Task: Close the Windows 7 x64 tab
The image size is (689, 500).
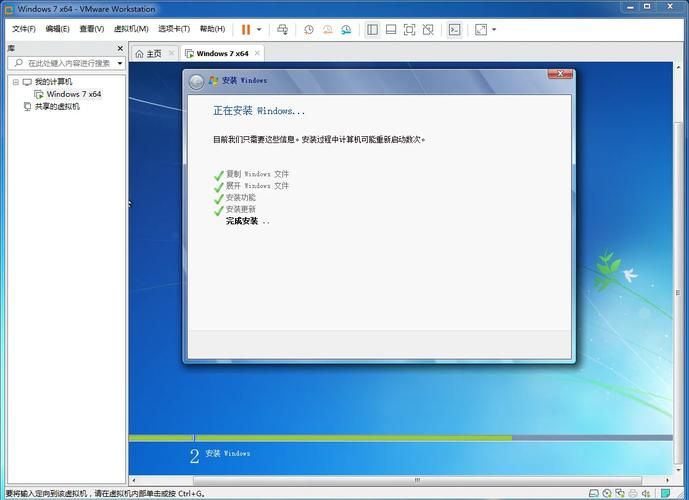Action: [257, 53]
